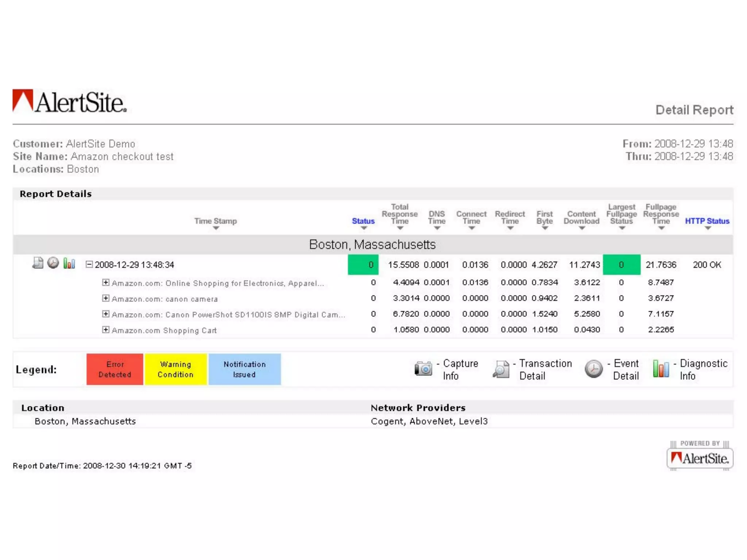Sort by the HTTP Status column header
Image resolution: width=747 pixels, height=560 pixels.
coord(707,221)
